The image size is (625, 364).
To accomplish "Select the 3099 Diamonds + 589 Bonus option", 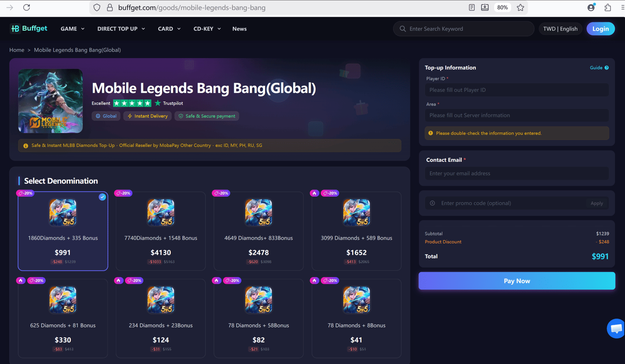I will coord(356,231).
